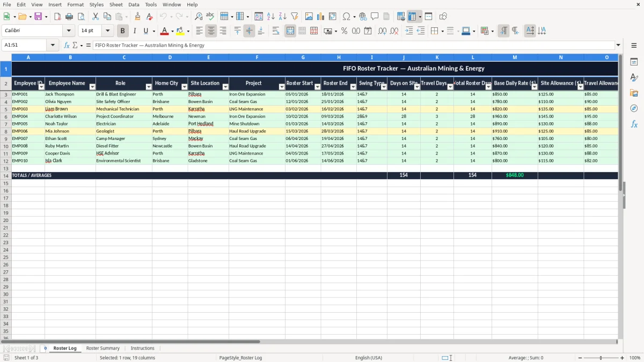Click the Cut scissors icon

coord(96,17)
